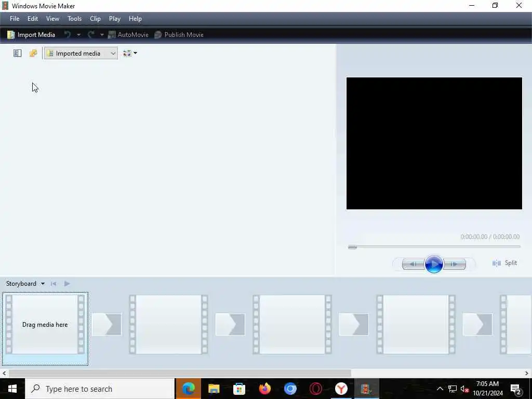Select the fourth empty storyboard cell
This screenshot has width=532, height=399.
tap(416, 325)
